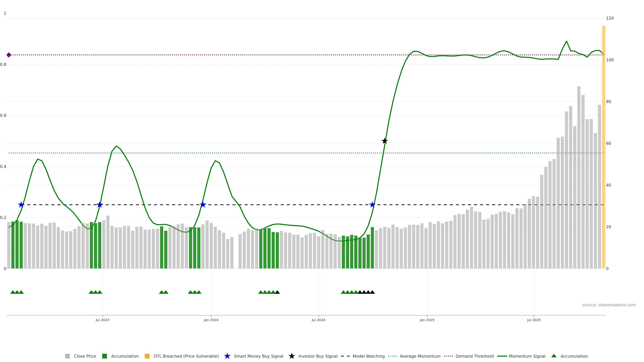The width and height of the screenshot is (644, 362).
Task: Click the orange DTL Breached swatch
Action: click(x=147, y=356)
